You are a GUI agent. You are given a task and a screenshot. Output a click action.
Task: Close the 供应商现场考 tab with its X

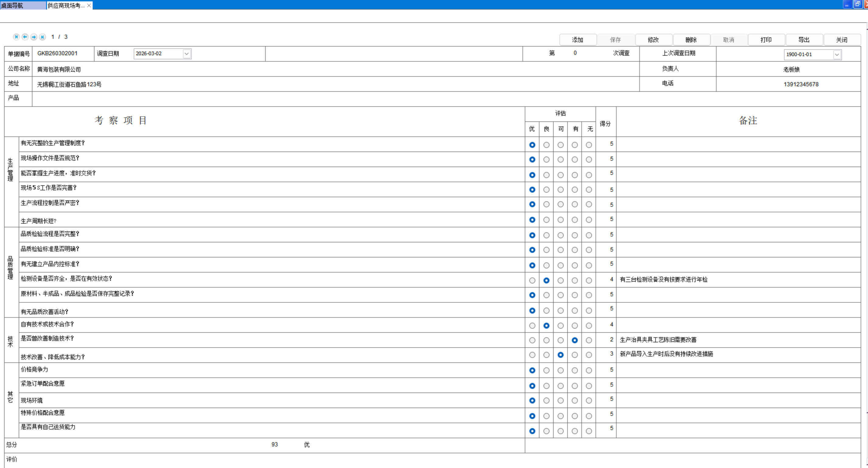click(89, 5)
